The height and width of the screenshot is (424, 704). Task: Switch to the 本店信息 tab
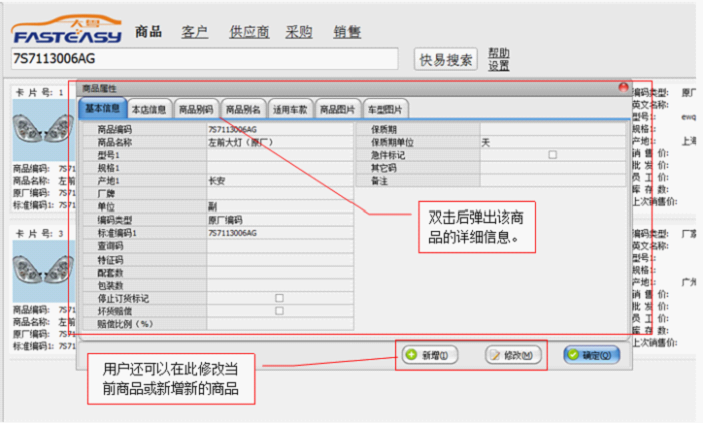click(149, 109)
